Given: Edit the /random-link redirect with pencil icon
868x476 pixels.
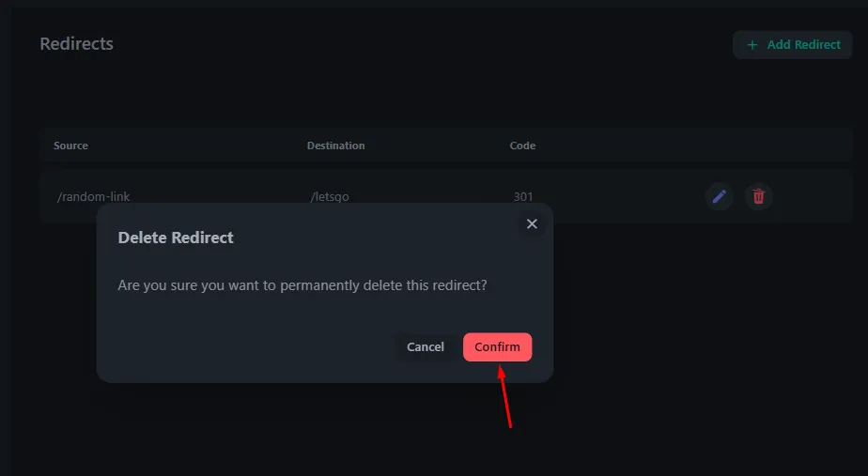Looking at the screenshot, I should coord(719,196).
